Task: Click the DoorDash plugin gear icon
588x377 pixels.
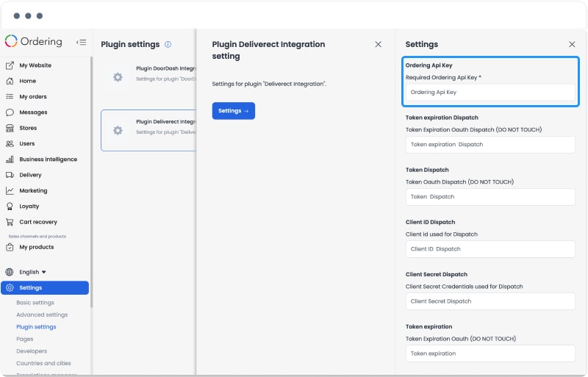Action: 118,77
